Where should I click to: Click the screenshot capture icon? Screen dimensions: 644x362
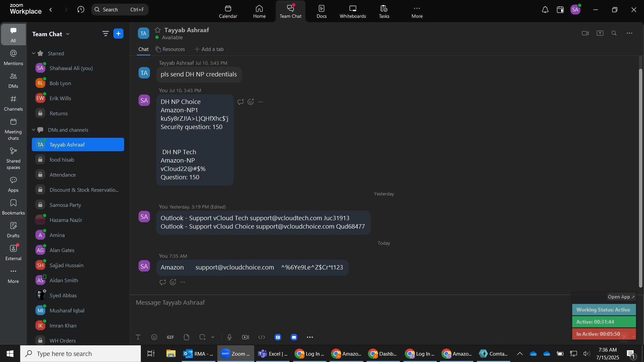[202, 337]
